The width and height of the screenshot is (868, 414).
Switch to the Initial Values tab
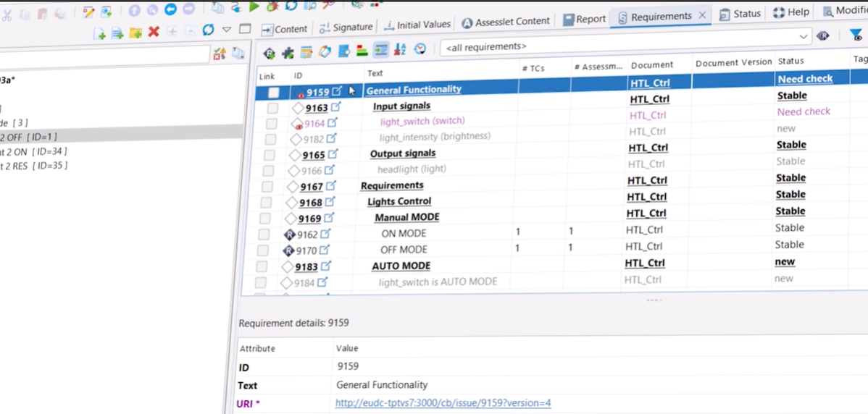[x=417, y=25]
